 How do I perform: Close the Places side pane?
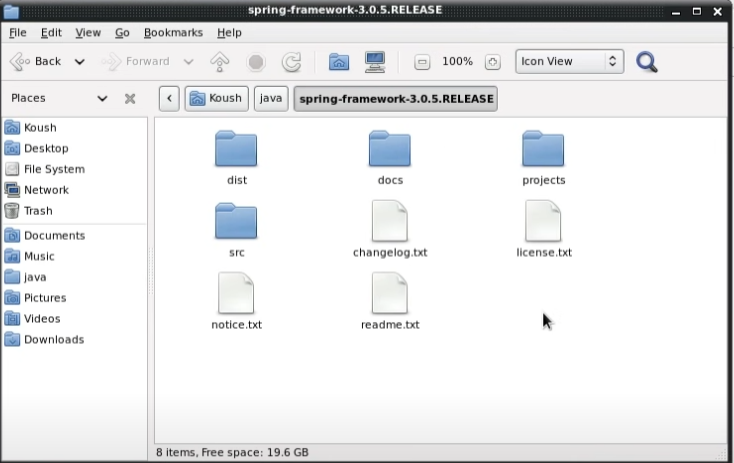click(130, 98)
